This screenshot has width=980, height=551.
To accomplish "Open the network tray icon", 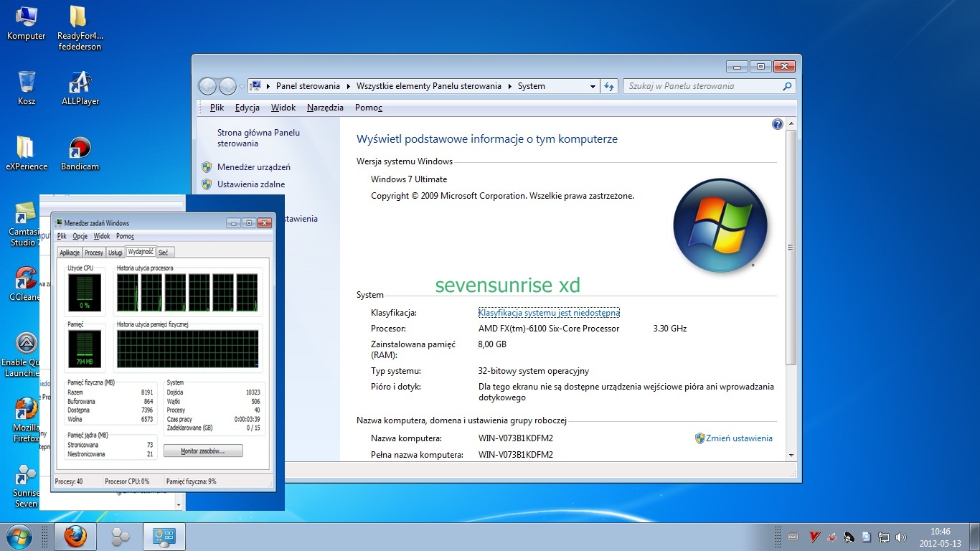I will tap(884, 537).
